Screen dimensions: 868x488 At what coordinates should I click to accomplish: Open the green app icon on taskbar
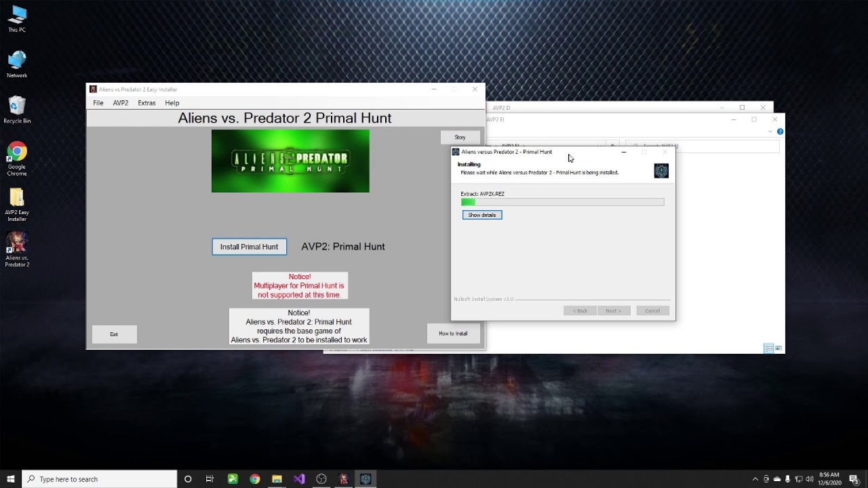pos(233,479)
